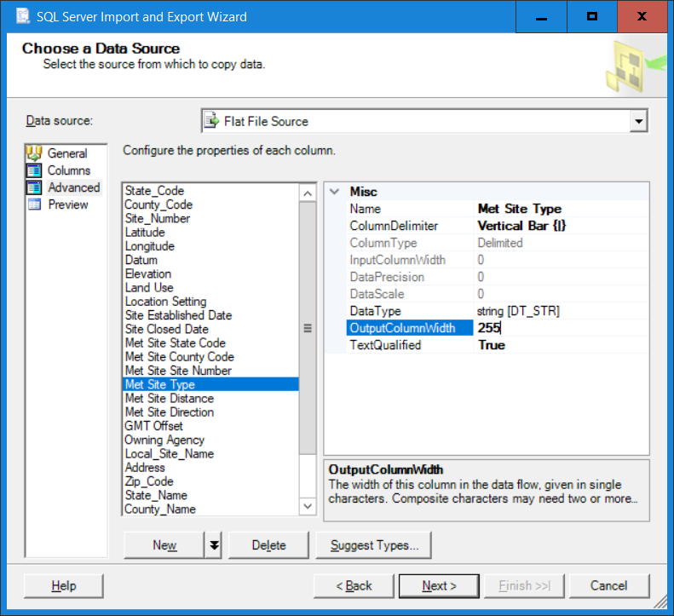The height and width of the screenshot is (616, 674).
Task: Click the Columns page icon
Action: (34, 170)
